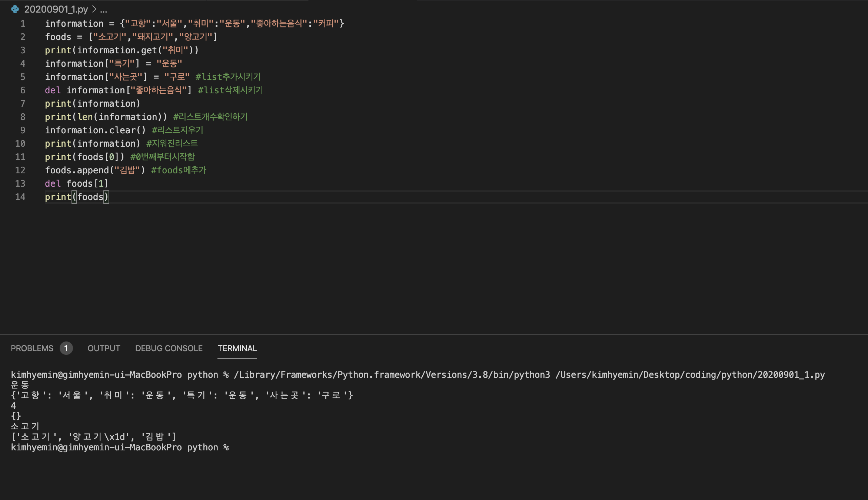Viewport: 868px width, 500px height.
Task: Switch to the PROBLEMS tab
Action: [32, 348]
